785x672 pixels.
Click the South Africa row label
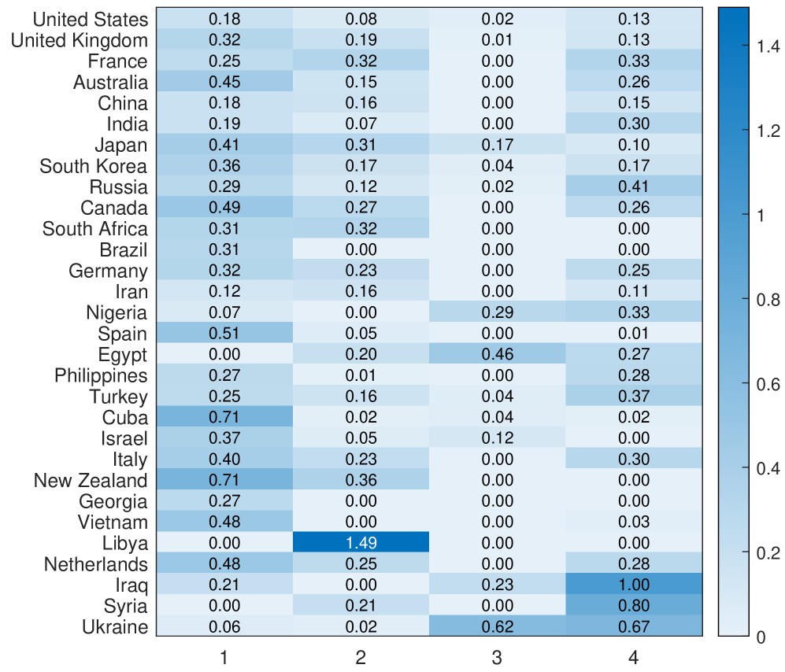[x=94, y=229]
